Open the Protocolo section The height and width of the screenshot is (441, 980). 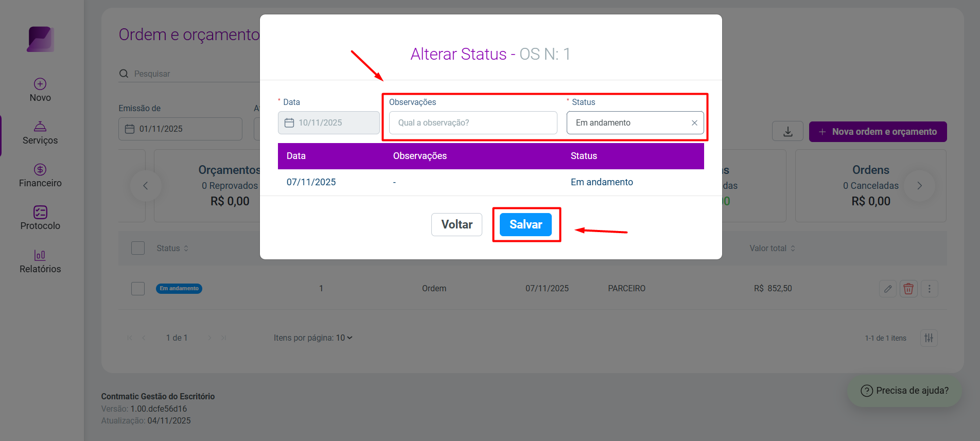pyautogui.click(x=40, y=218)
